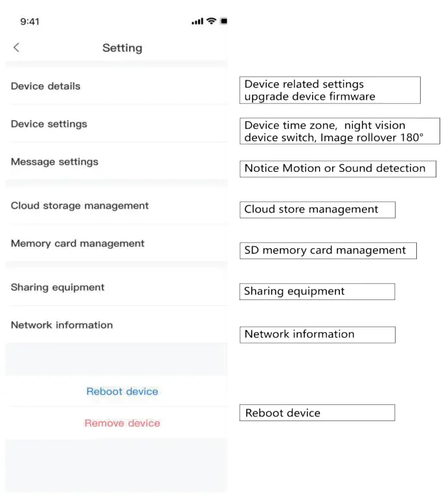Open Sharing equipment
448x497 pixels.
pos(58,288)
